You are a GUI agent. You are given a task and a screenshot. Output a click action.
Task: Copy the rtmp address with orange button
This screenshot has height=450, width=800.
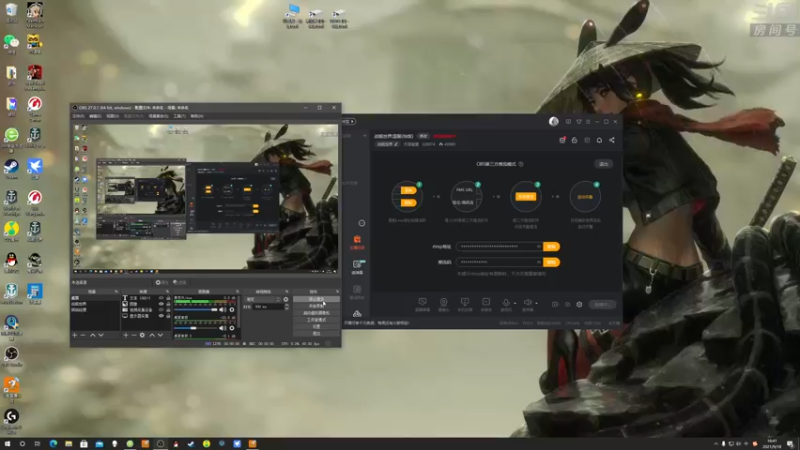click(552, 246)
